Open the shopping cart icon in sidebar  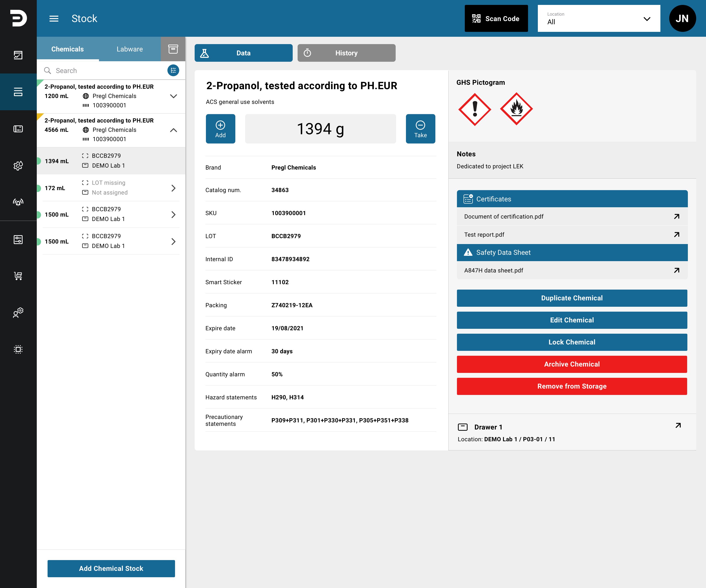click(18, 276)
